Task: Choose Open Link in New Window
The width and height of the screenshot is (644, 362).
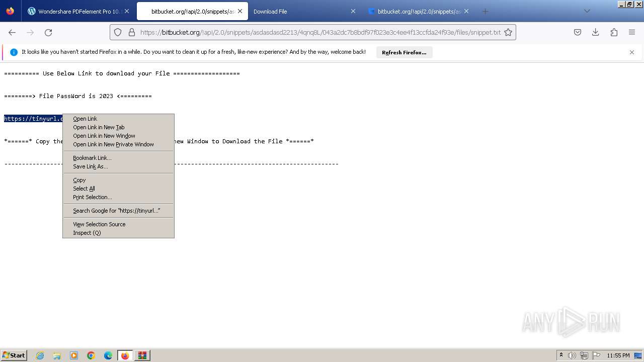Action: [x=118, y=136]
